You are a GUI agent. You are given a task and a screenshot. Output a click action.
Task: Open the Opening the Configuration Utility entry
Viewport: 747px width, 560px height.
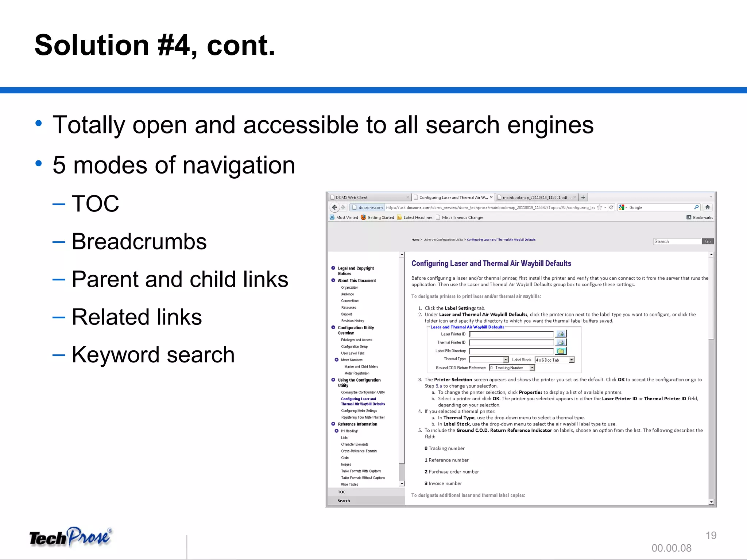pos(363,392)
